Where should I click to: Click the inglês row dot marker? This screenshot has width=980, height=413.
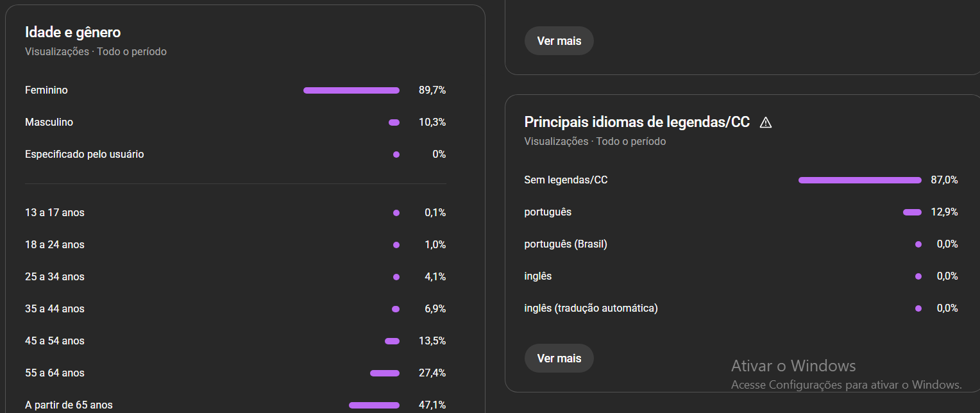[918, 276]
